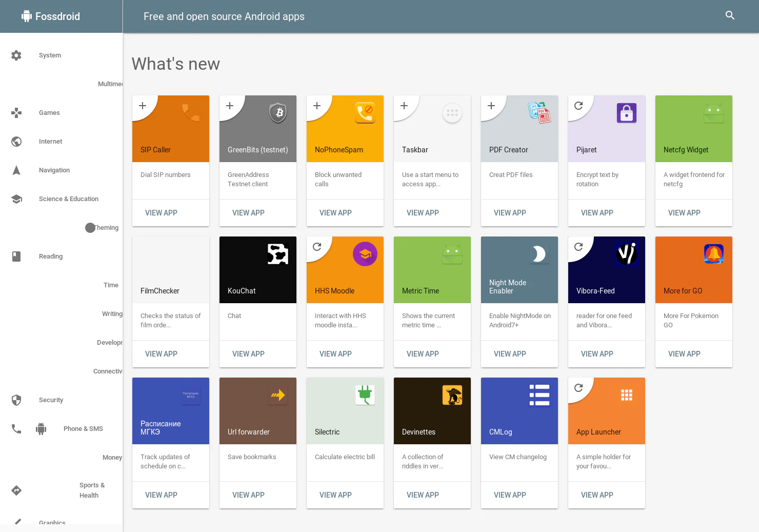Click the Pijaret purple lock icon

[627, 113]
